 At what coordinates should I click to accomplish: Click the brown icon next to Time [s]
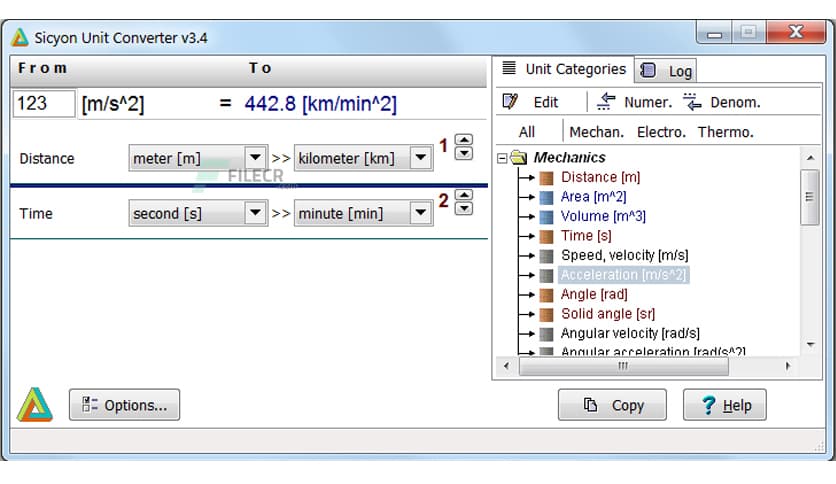click(546, 236)
